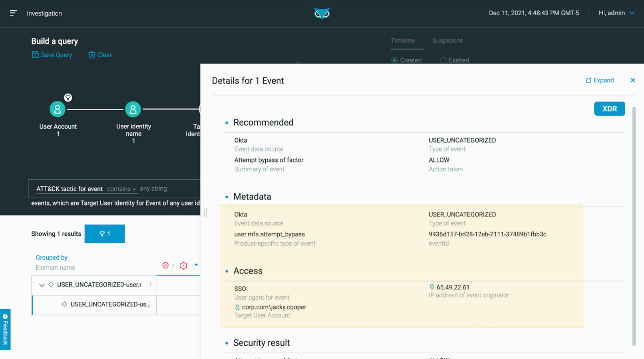Open the contains operator dropdown
The height and width of the screenshot is (359, 644).
[x=121, y=189]
